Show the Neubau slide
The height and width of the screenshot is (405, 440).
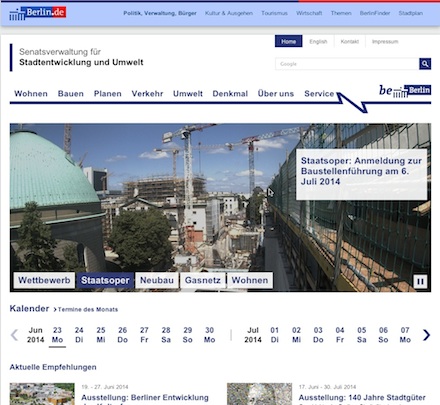tap(157, 280)
